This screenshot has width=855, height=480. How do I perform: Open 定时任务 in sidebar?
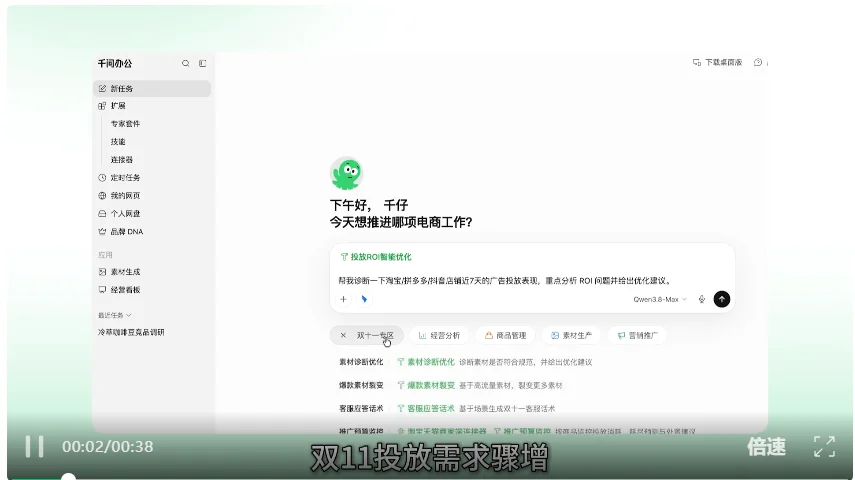119,178
